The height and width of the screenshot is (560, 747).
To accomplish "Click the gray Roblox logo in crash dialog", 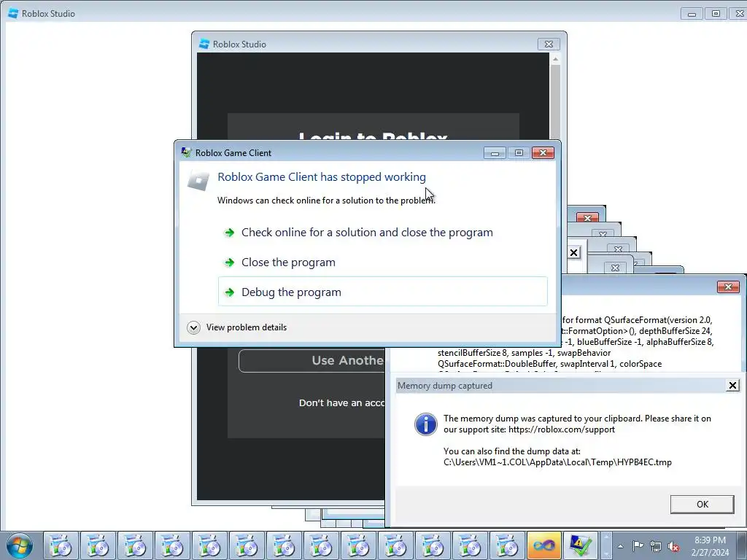I will click(198, 181).
